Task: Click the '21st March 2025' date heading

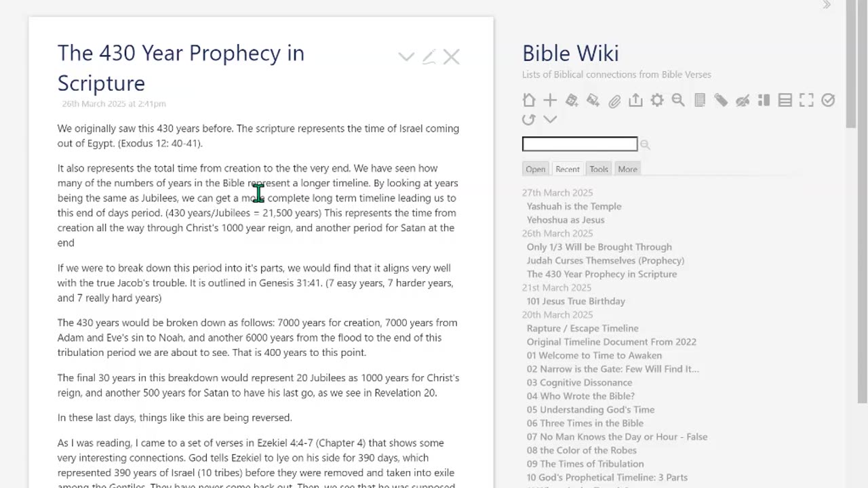Action: (x=557, y=287)
